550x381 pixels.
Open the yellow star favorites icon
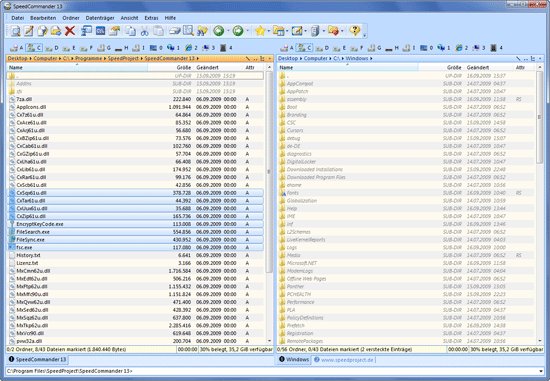tap(260, 31)
